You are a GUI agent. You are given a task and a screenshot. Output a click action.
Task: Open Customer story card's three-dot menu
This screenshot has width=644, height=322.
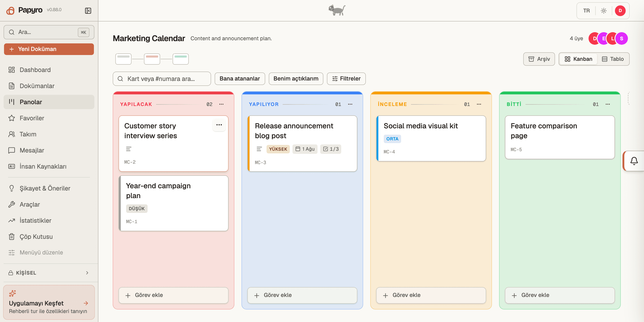tap(219, 125)
